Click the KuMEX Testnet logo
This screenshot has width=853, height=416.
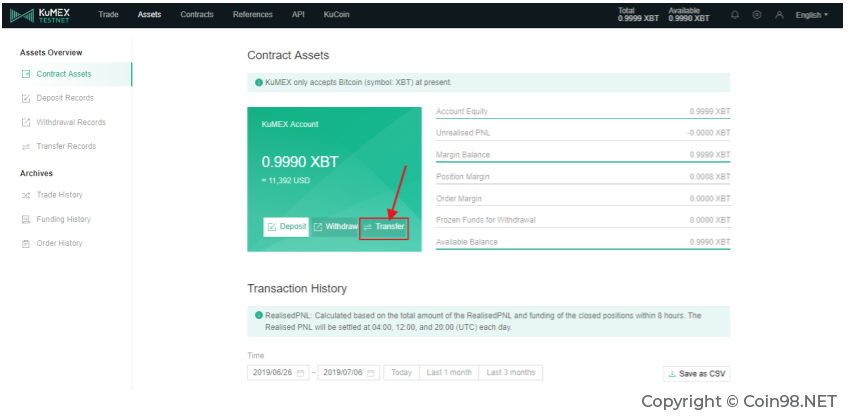40,15
